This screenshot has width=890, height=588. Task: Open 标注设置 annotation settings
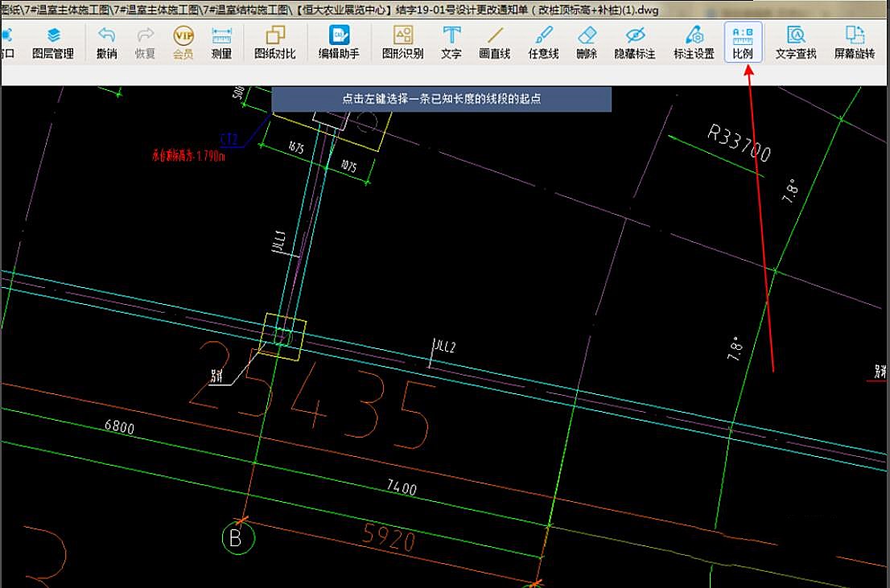pos(694,43)
